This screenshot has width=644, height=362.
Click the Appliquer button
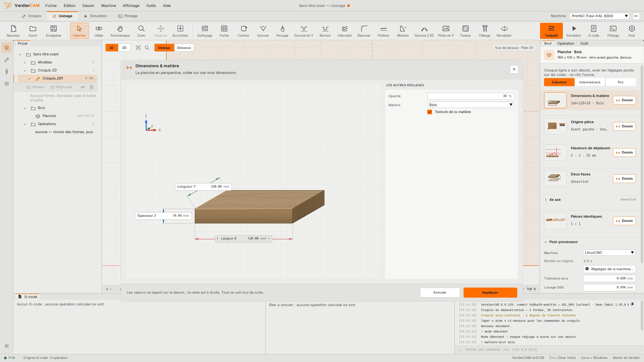tap(490, 293)
